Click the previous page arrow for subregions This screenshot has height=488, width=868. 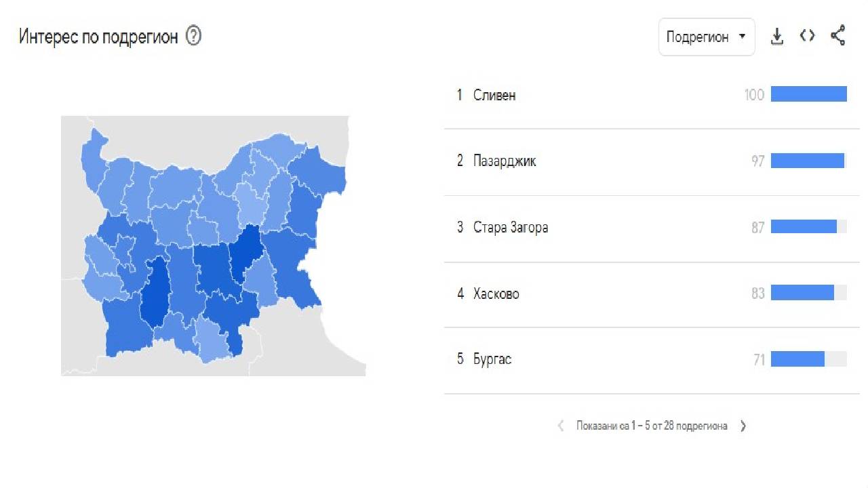click(x=561, y=426)
